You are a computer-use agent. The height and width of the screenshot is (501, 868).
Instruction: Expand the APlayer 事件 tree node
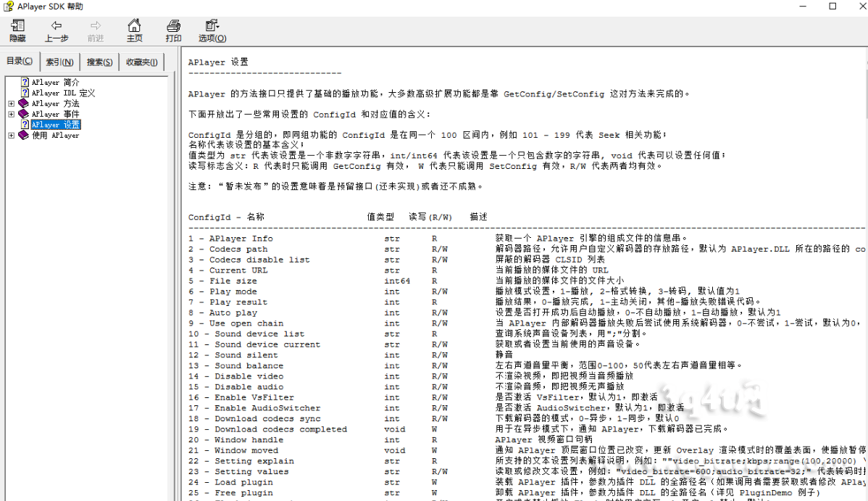pyautogui.click(x=11, y=114)
